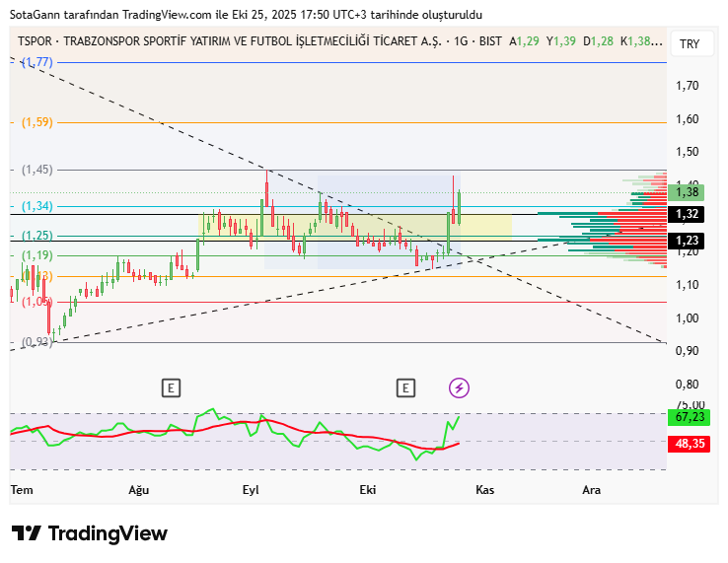
Task: Click the TradingView logo
Action: coord(89,533)
